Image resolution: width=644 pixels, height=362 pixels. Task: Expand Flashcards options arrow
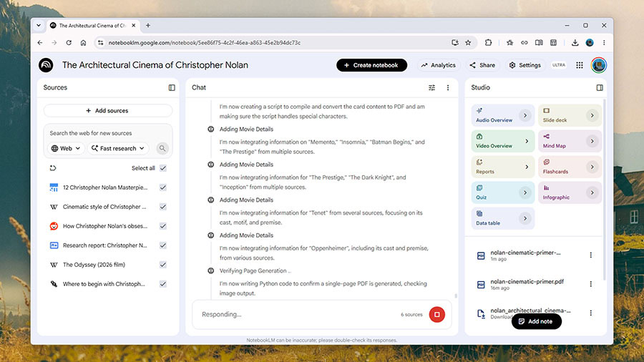coord(592,167)
